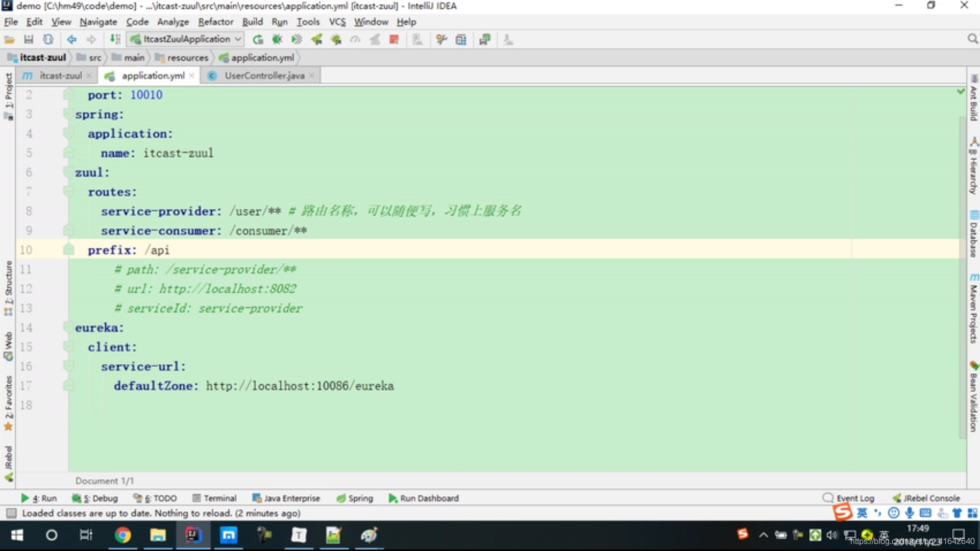The height and width of the screenshot is (551, 980).
Task: Click the Save All toolbar icon
Action: (29, 39)
